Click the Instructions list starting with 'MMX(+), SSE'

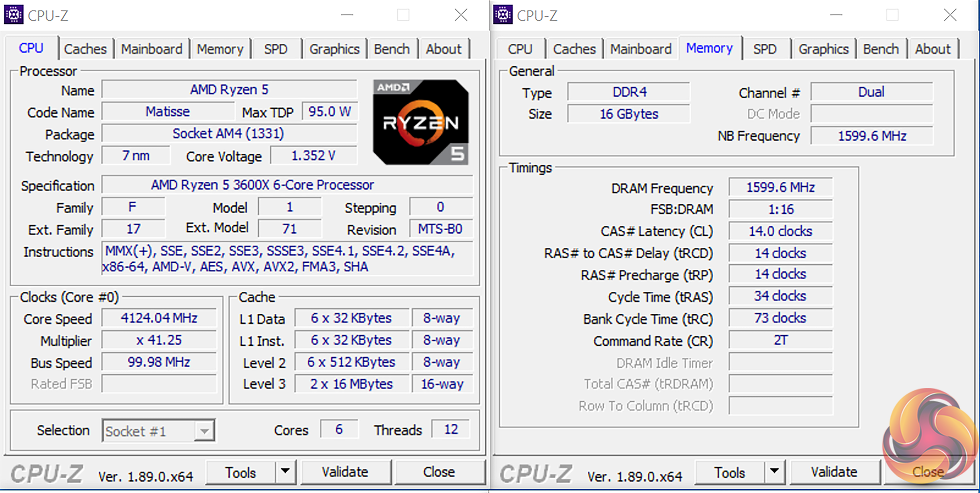point(288,259)
